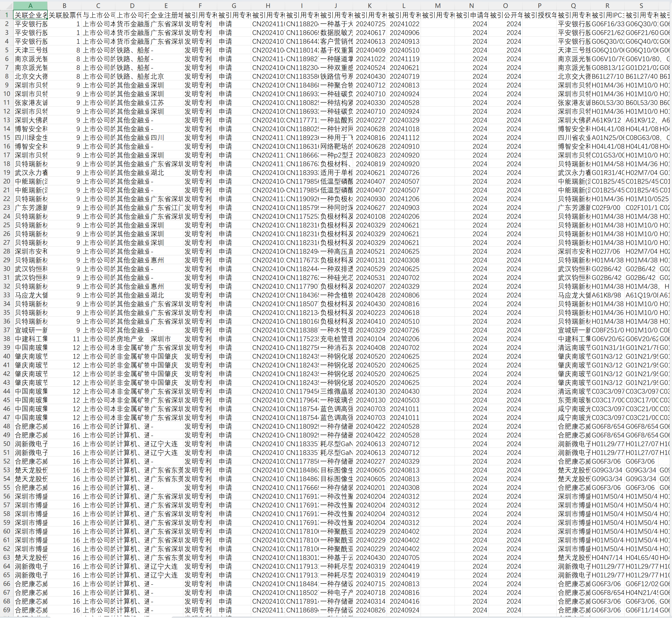Viewport: 672px width, 618px height.
Task: Select column P header
Action: [x=539, y=6]
